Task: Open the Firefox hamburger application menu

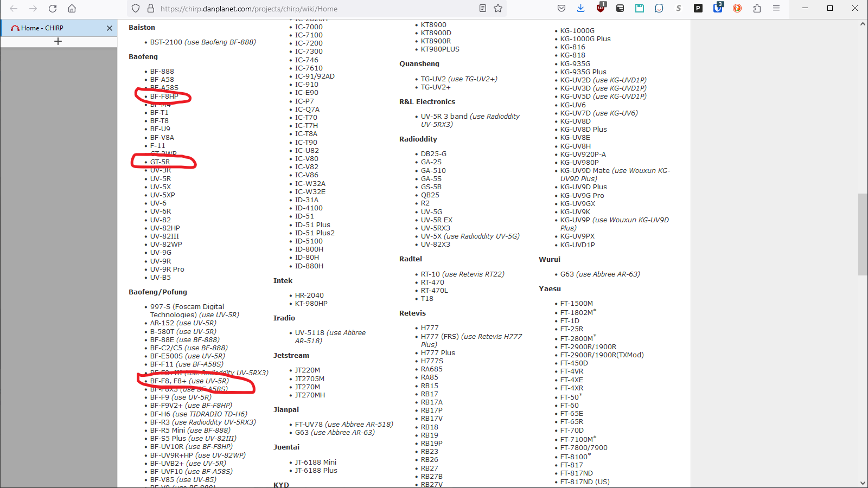Action: click(x=776, y=8)
